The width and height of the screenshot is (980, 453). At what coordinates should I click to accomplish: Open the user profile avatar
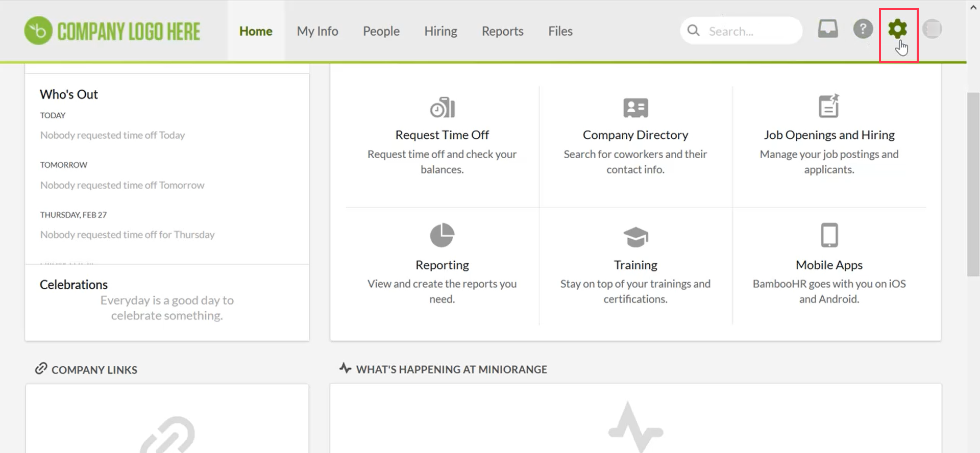[932, 29]
